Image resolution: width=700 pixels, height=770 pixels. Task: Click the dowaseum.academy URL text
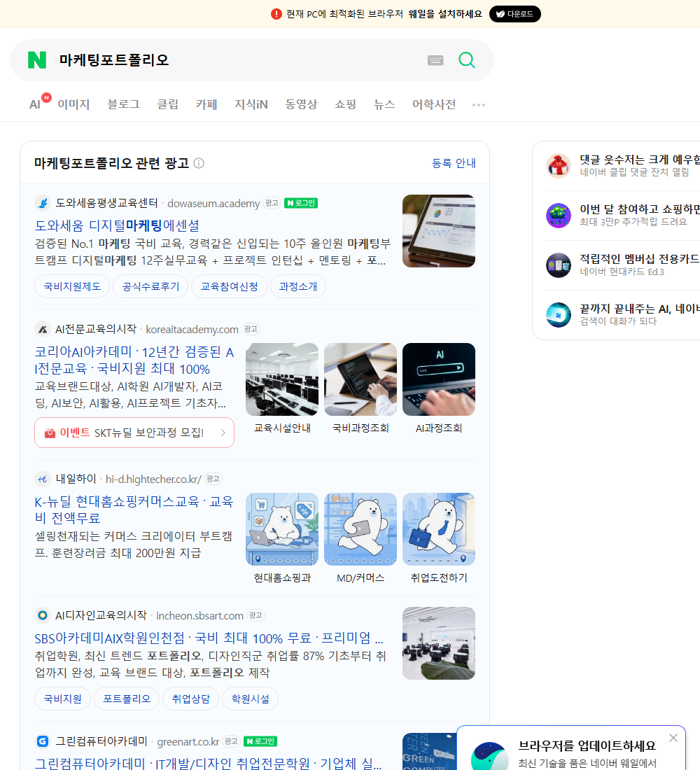(x=213, y=203)
